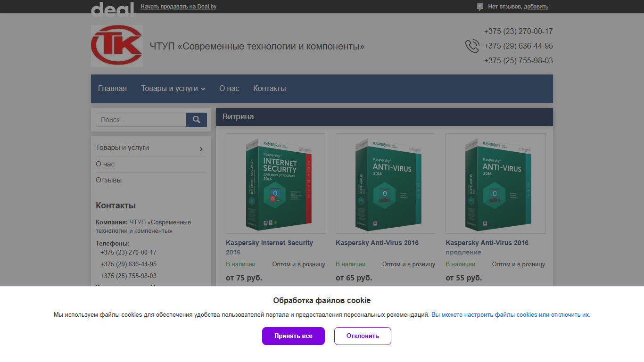Expand sidebar 'Товары и услуги' chevron
The width and height of the screenshot is (644, 362).
[201, 149]
